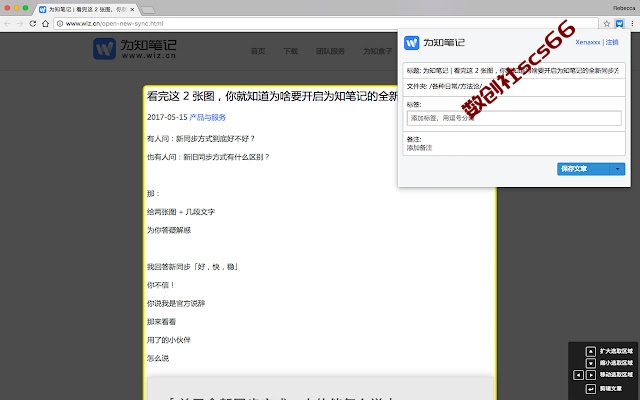Click the 缩小选取区域 label in shortcut panel
Viewport: 640px width, 400px height.
click(616, 363)
